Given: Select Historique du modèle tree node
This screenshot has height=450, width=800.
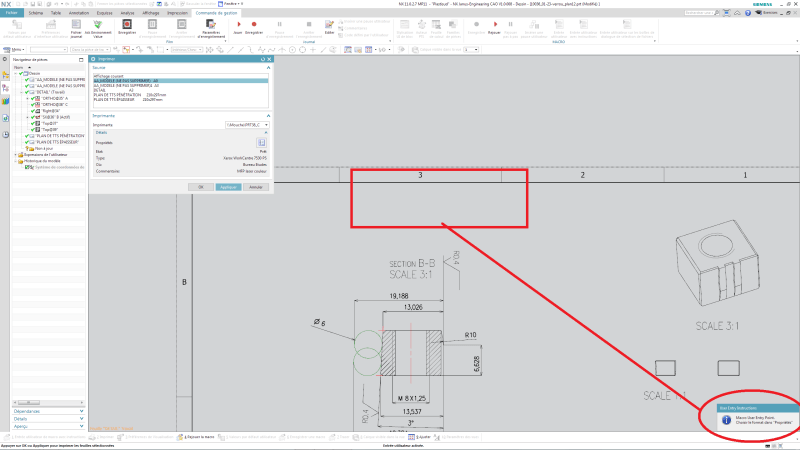Looking at the screenshot, I should [42, 161].
